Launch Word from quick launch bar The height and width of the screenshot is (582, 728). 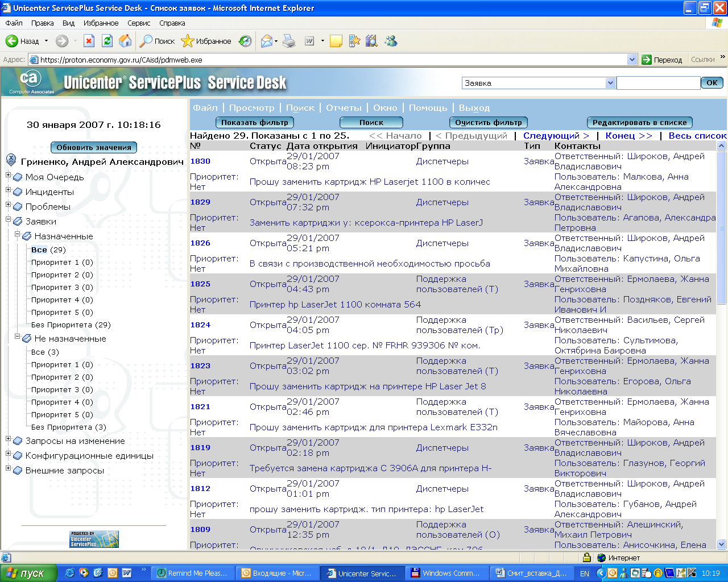[x=126, y=573]
